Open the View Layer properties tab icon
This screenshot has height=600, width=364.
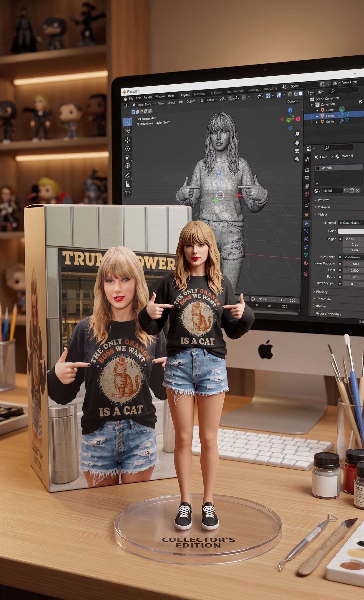click(307, 186)
